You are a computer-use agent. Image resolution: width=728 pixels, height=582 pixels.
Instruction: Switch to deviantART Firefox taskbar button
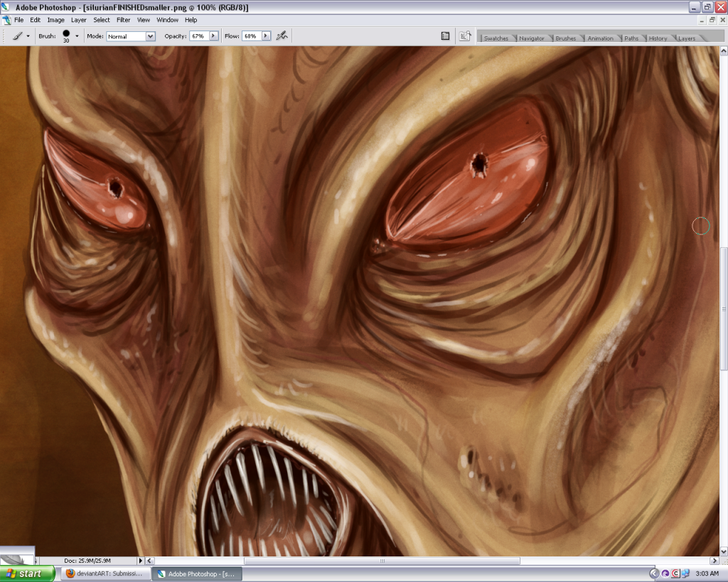[x=105, y=573]
